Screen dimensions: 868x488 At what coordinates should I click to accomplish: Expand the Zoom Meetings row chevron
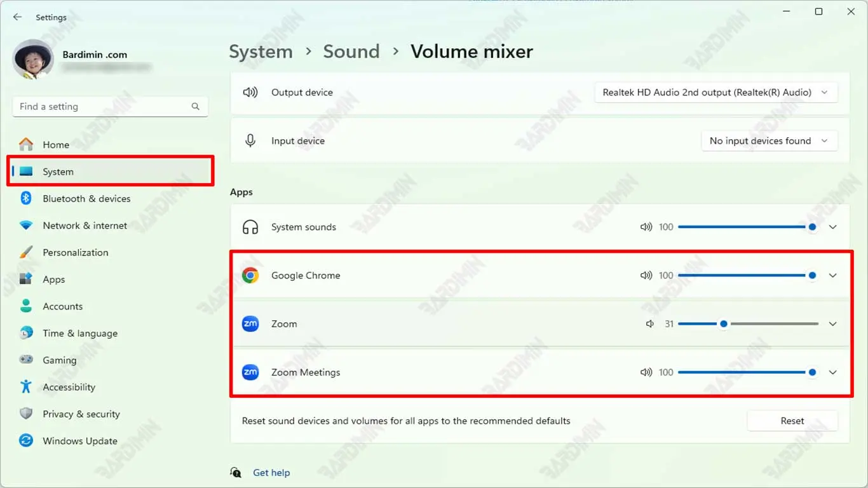pos(832,372)
